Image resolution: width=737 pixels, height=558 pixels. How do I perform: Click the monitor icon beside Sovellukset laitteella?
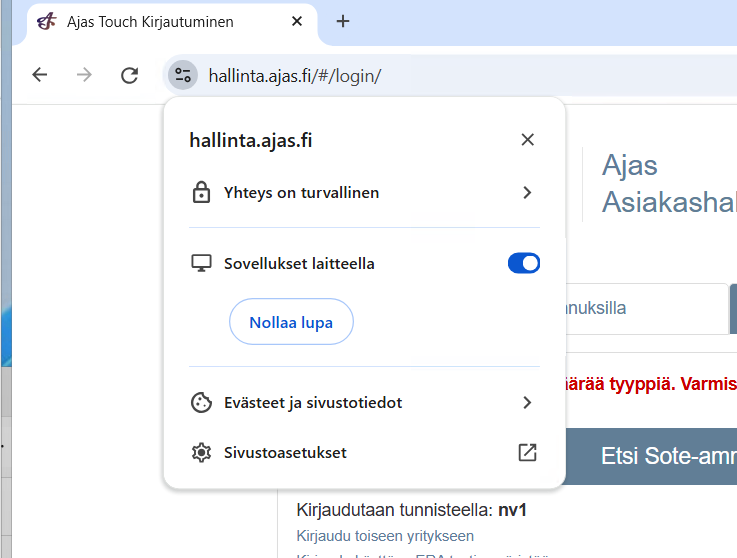201,264
